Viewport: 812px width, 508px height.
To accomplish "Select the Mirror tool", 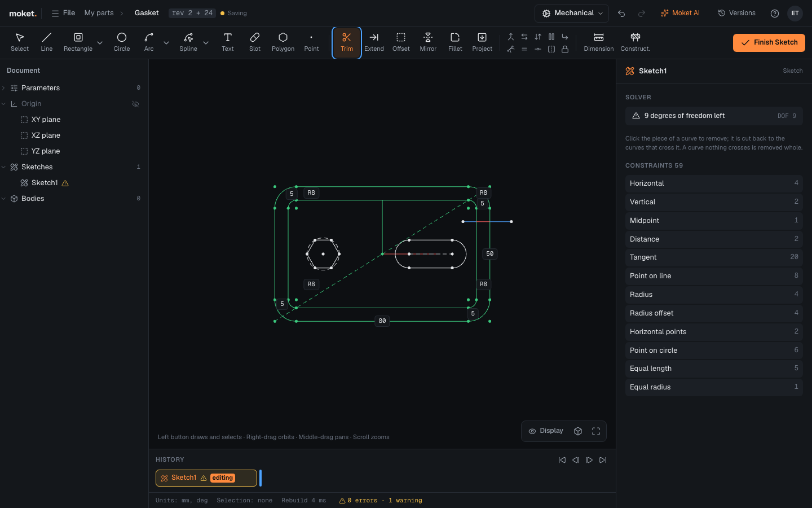I will point(428,42).
